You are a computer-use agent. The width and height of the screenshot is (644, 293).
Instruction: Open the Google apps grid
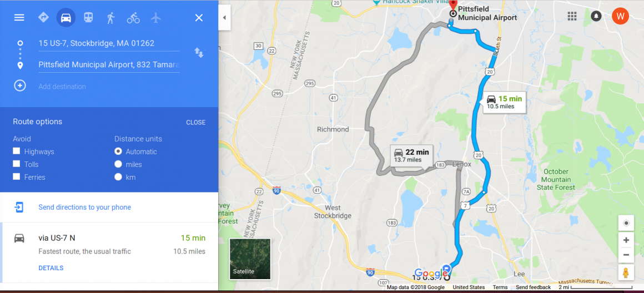pyautogui.click(x=572, y=16)
